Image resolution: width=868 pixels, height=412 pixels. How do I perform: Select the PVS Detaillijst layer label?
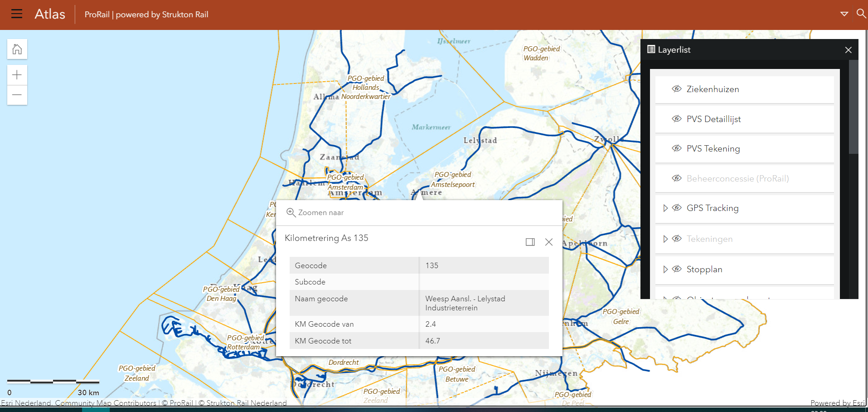point(713,119)
